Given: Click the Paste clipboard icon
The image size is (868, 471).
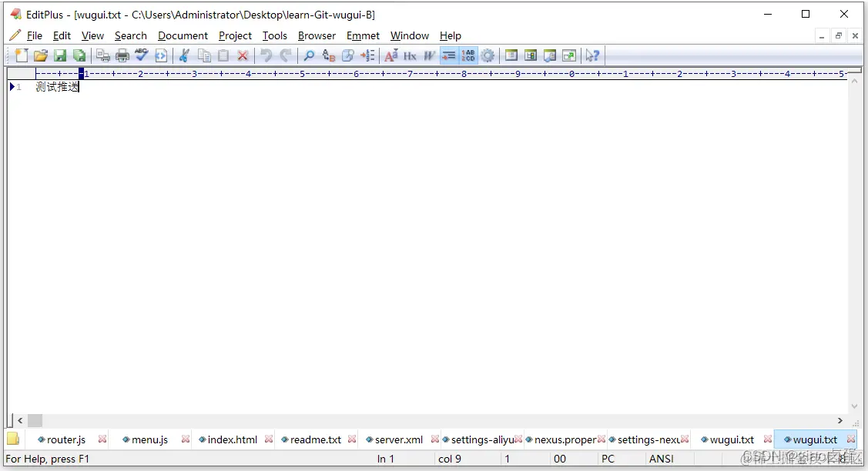Looking at the screenshot, I should click(223, 55).
